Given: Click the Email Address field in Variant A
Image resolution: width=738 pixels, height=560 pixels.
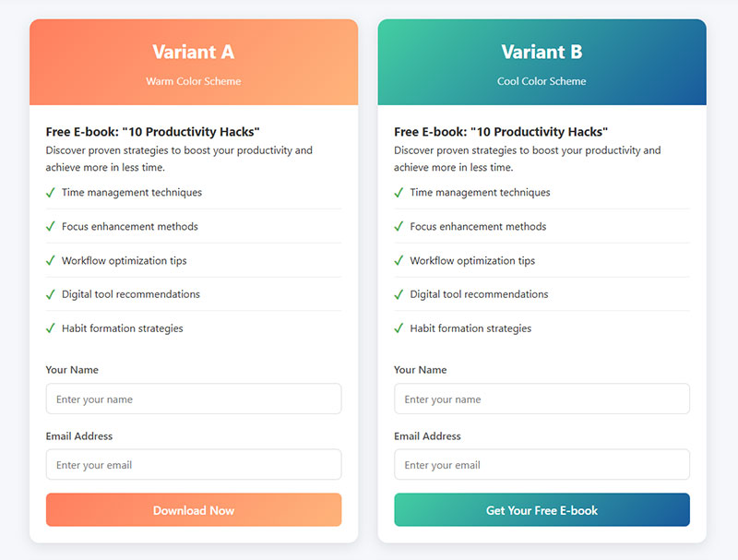Looking at the screenshot, I should coord(194,464).
